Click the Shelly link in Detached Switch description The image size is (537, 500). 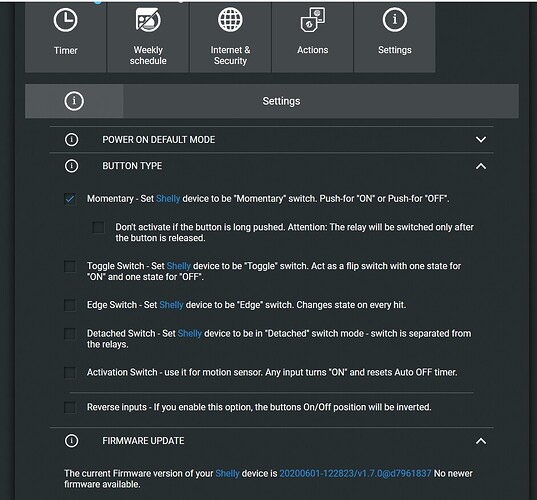pyautogui.click(x=190, y=334)
